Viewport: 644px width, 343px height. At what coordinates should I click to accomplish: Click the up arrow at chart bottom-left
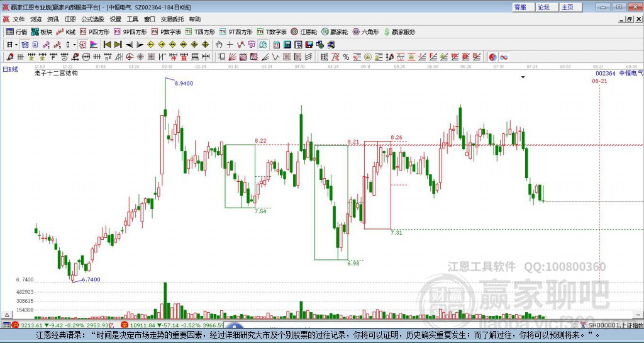6,315
